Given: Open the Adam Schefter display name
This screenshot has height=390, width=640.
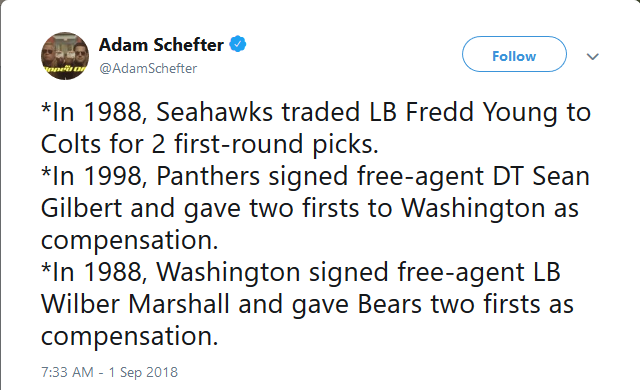Looking at the screenshot, I should click(x=161, y=44).
